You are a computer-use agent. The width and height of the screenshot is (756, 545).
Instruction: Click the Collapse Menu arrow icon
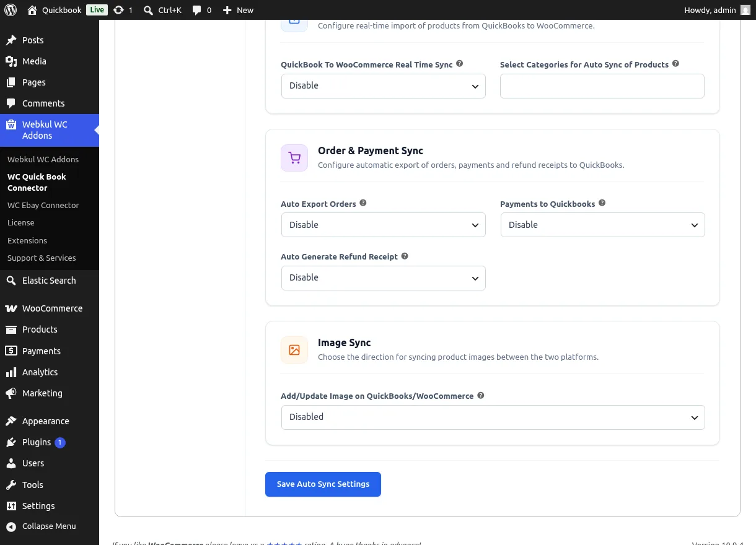click(x=11, y=526)
